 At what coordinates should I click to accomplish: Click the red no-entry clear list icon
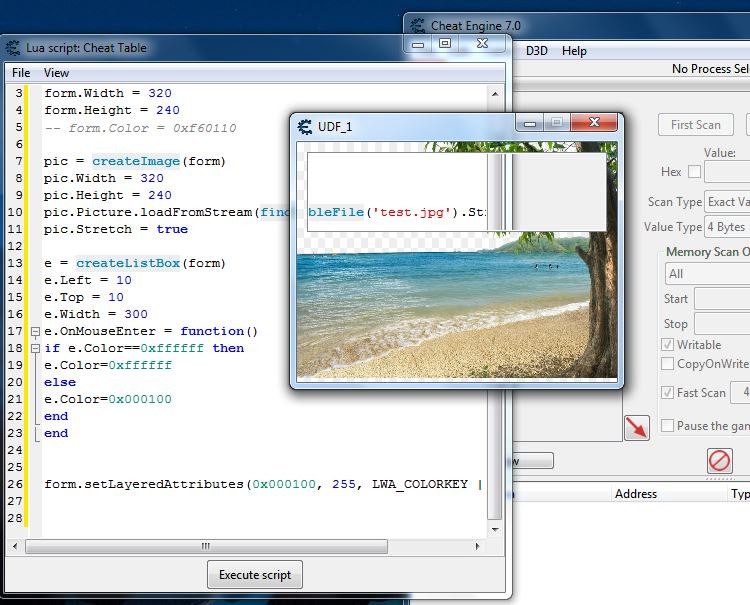pyautogui.click(x=719, y=460)
